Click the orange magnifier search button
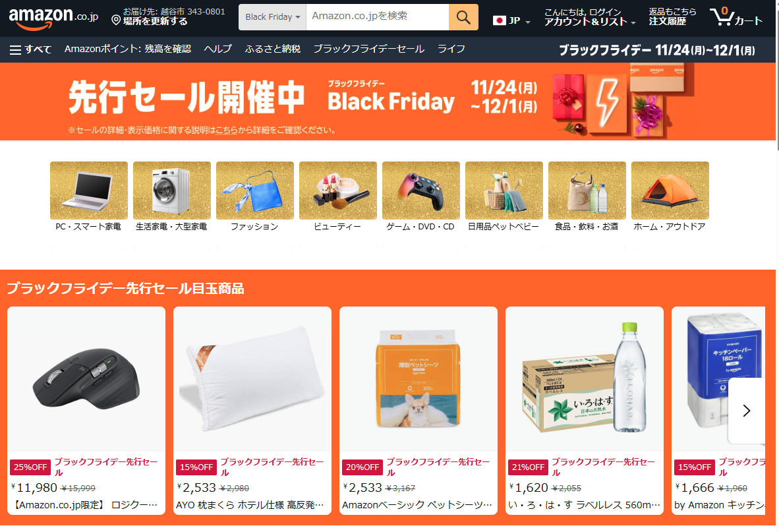This screenshot has height=532, width=779. click(x=463, y=17)
